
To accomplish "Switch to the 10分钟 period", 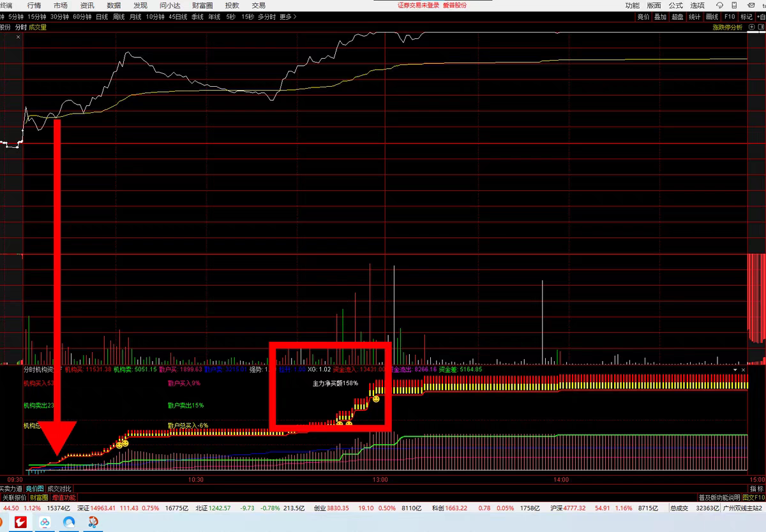I will 155,17.
